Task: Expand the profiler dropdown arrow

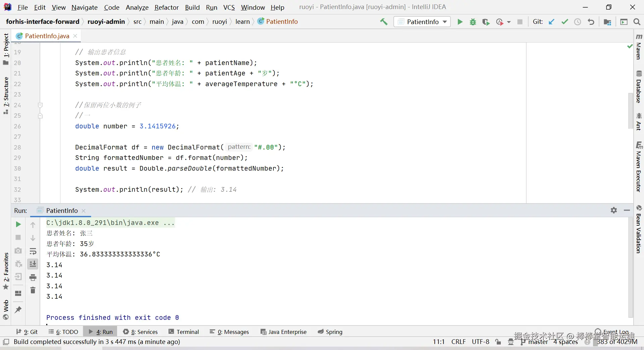Action: point(508,22)
